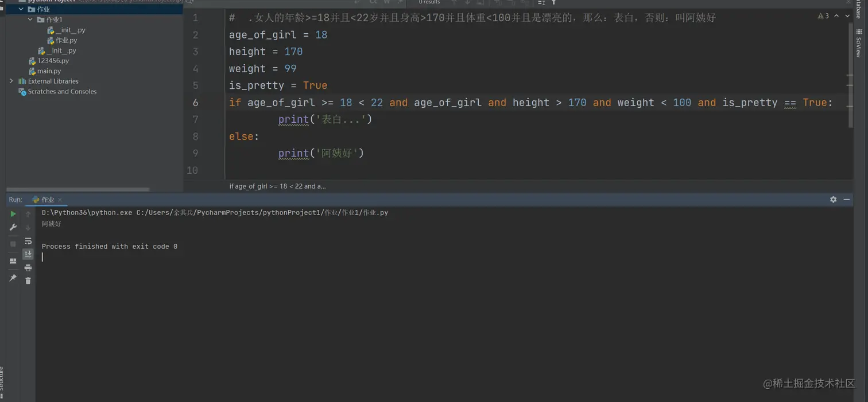
Task: Restore layout icon in Run panel
Action: (13, 261)
